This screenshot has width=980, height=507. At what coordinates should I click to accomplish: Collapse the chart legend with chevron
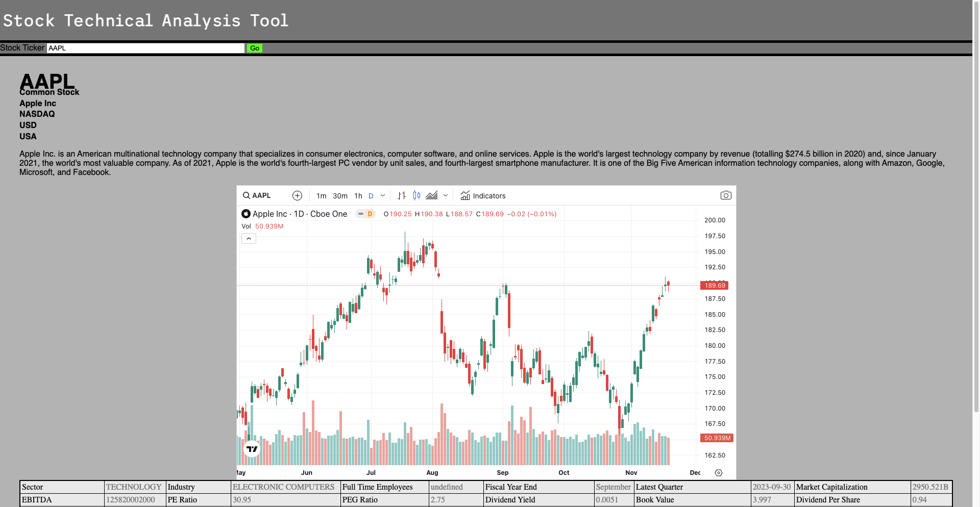[x=249, y=239]
